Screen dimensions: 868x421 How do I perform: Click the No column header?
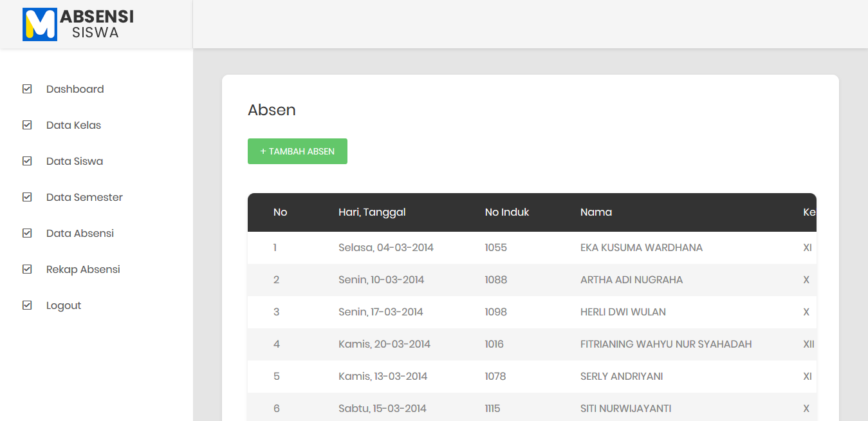[x=280, y=212]
